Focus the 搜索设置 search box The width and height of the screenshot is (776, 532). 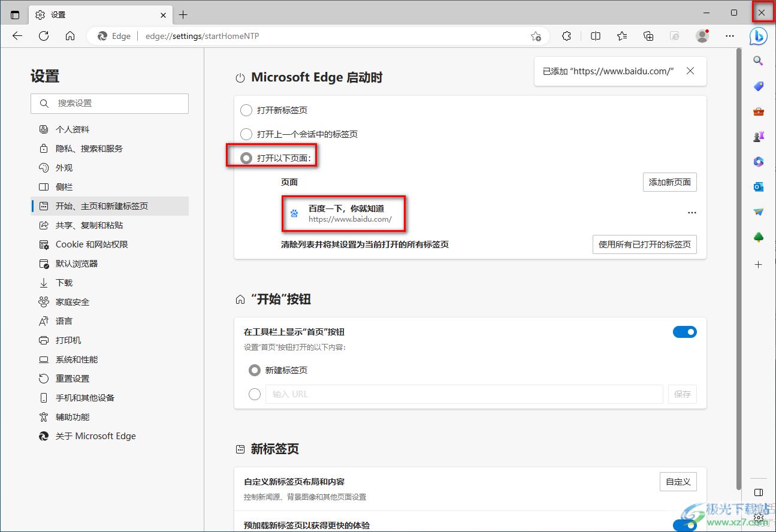pos(110,103)
